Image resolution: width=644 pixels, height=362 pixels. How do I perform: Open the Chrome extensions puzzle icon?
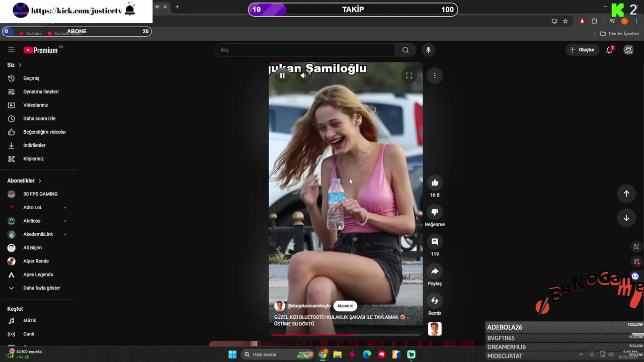coord(595,21)
